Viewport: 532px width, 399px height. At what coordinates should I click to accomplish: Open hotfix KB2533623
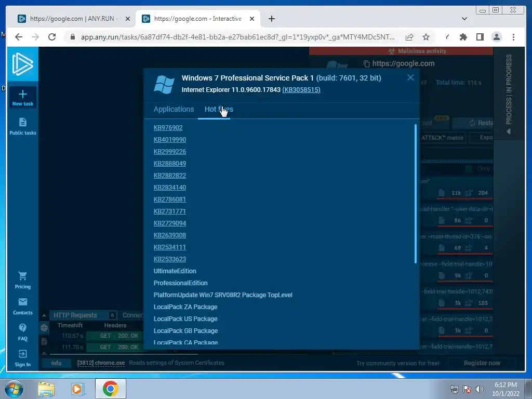point(170,259)
